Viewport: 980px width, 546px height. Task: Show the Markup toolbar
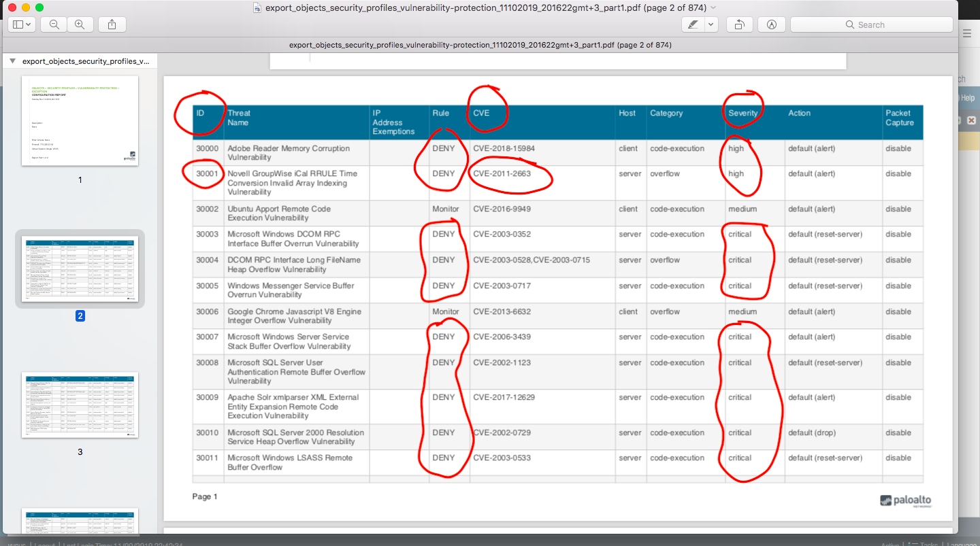tap(771, 24)
